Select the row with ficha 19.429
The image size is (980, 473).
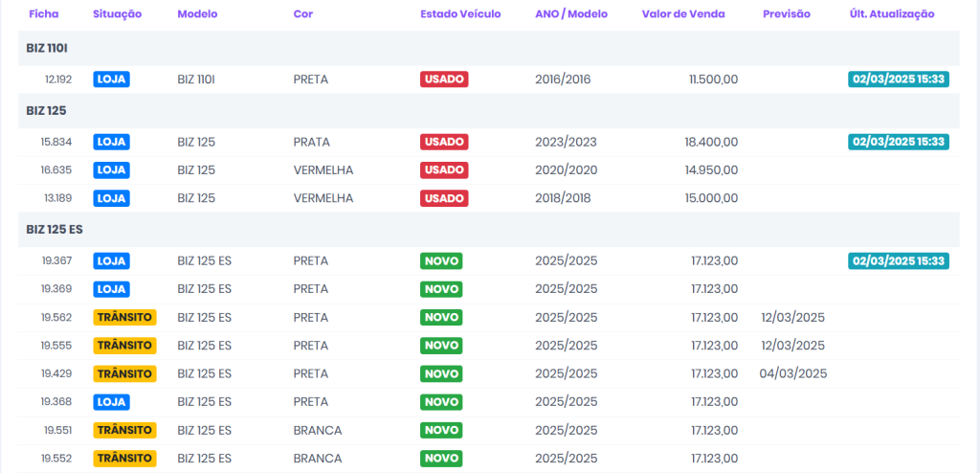coord(56,373)
